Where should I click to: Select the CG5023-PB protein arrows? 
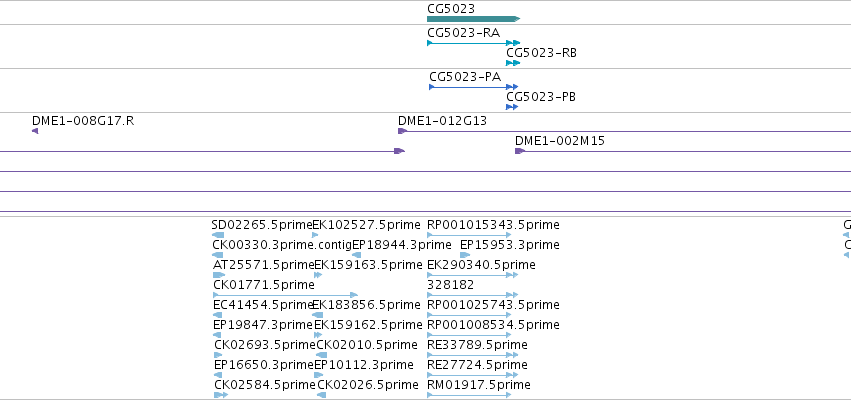pyautogui.click(x=512, y=107)
